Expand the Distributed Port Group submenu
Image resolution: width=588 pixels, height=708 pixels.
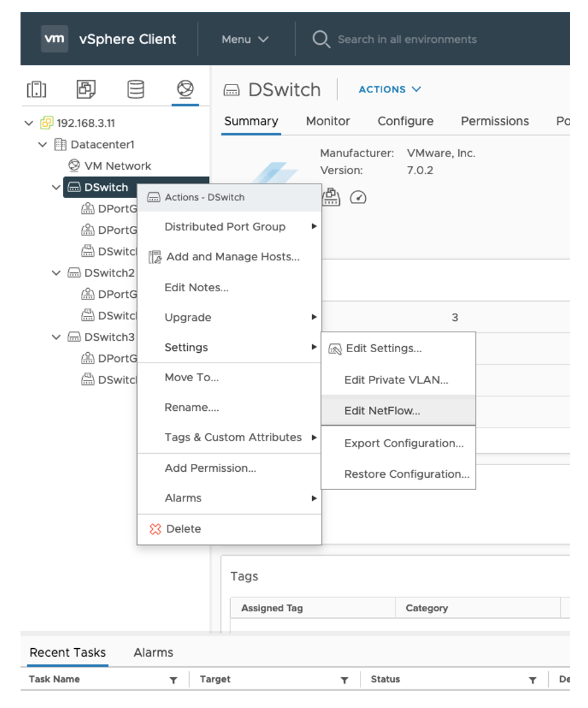229,227
